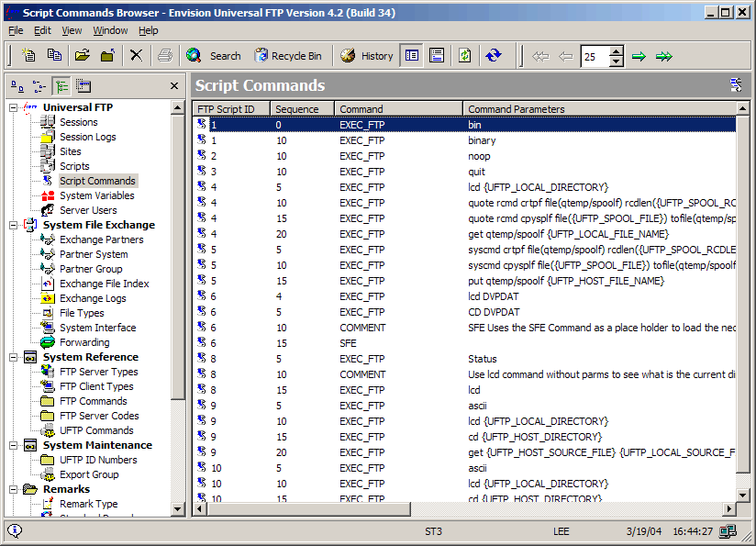This screenshot has width=756, height=546.
Task: Toggle large icons view in navigation panel
Action: coord(17,86)
